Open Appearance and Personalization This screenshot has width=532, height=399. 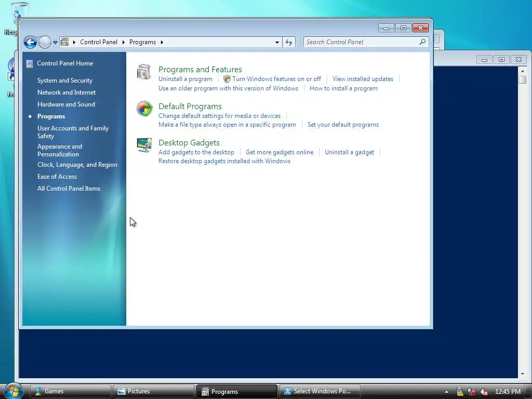60,150
